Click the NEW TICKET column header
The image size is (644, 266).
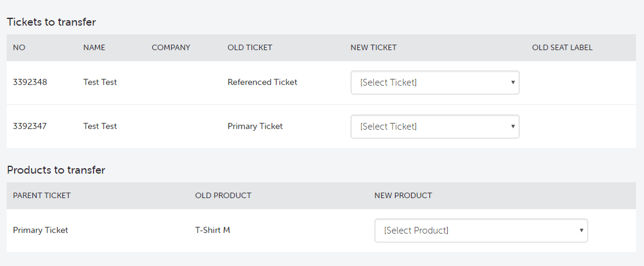373,48
